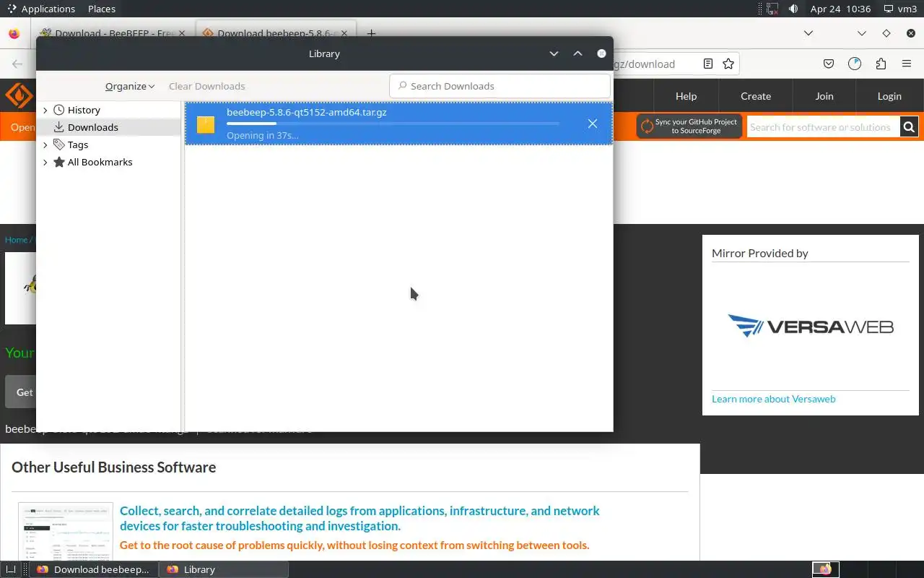Cancel the beebeep-5.8.6 download
924x578 pixels.
pyautogui.click(x=592, y=124)
